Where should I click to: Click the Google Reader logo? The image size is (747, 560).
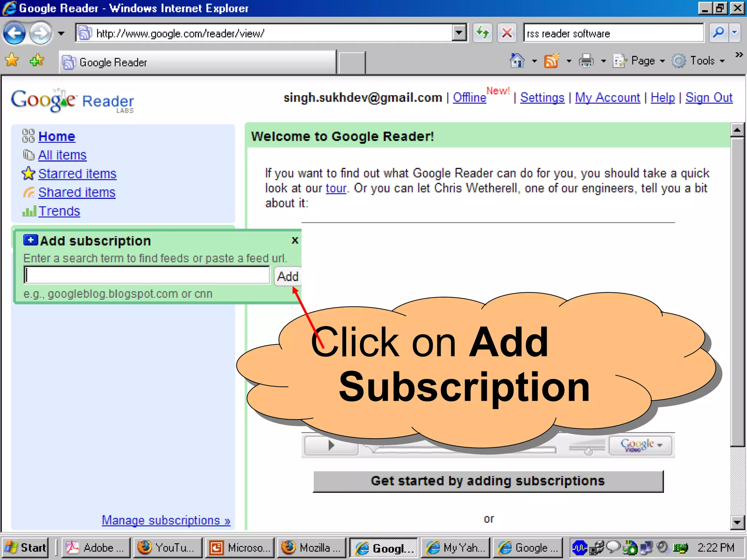tap(73, 101)
